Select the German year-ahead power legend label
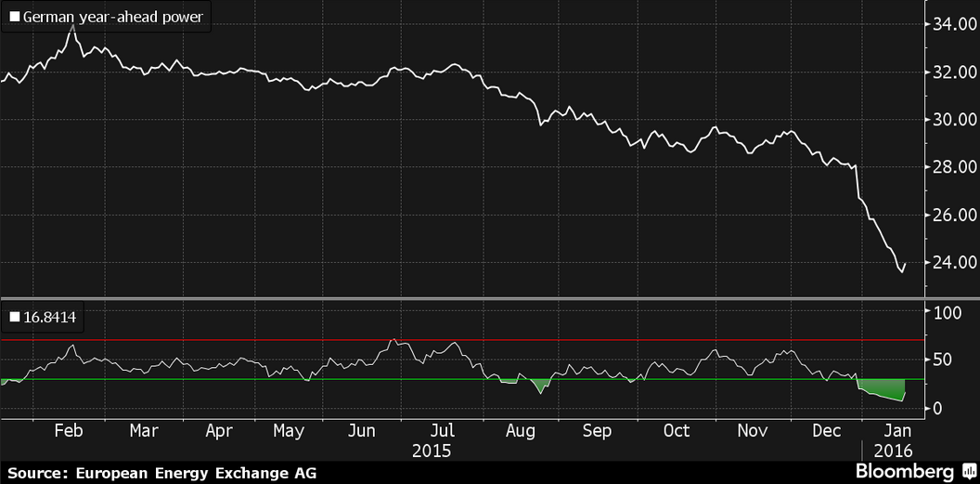Image resolution: width=980 pixels, height=484 pixels. coord(112,17)
